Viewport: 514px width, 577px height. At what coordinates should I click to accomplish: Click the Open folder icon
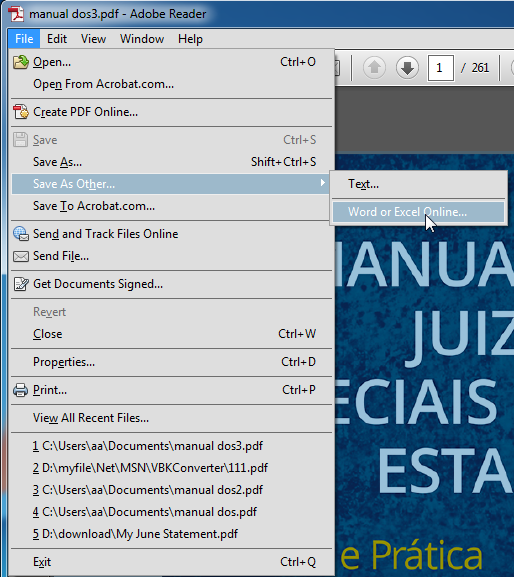pyautogui.click(x=21, y=62)
